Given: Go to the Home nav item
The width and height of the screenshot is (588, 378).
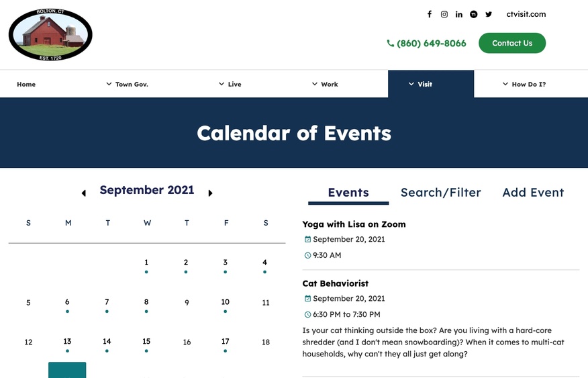Looking at the screenshot, I should [x=26, y=85].
